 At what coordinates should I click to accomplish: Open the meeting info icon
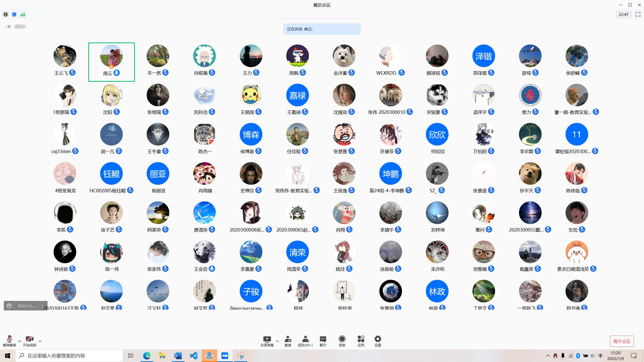(x=6, y=15)
